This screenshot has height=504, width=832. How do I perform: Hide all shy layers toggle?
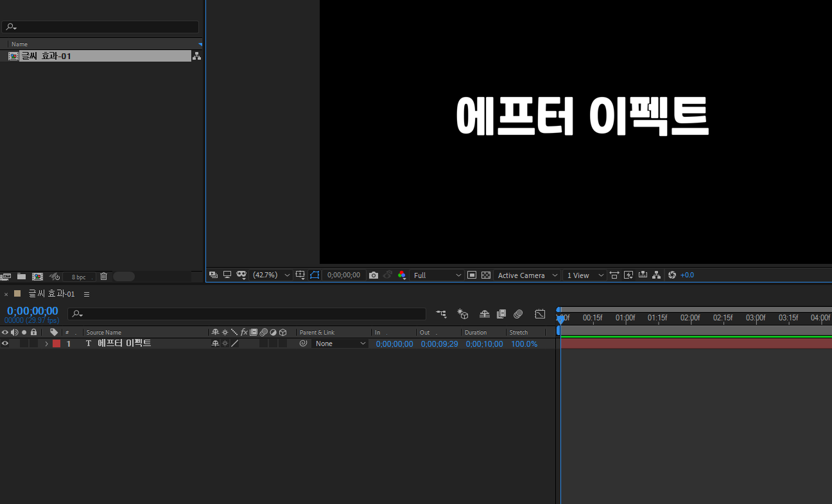(x=485, y=314)
